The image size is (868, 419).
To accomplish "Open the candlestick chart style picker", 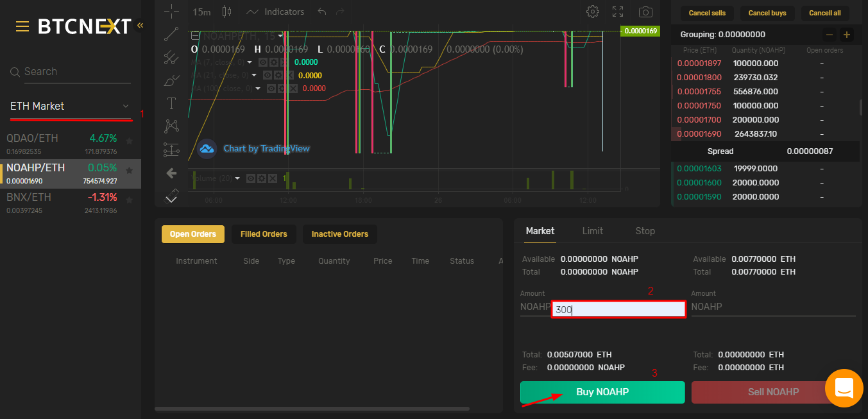I will [x=226, y=12].
